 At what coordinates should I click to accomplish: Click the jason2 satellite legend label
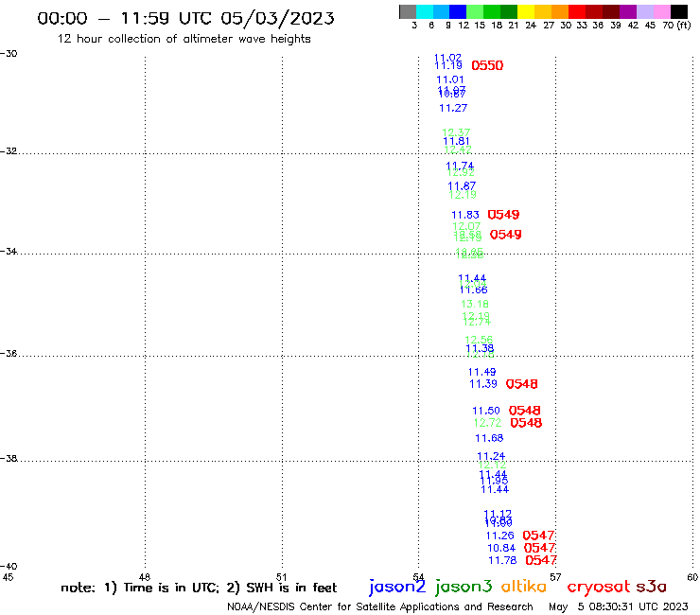tap(397, 587)
